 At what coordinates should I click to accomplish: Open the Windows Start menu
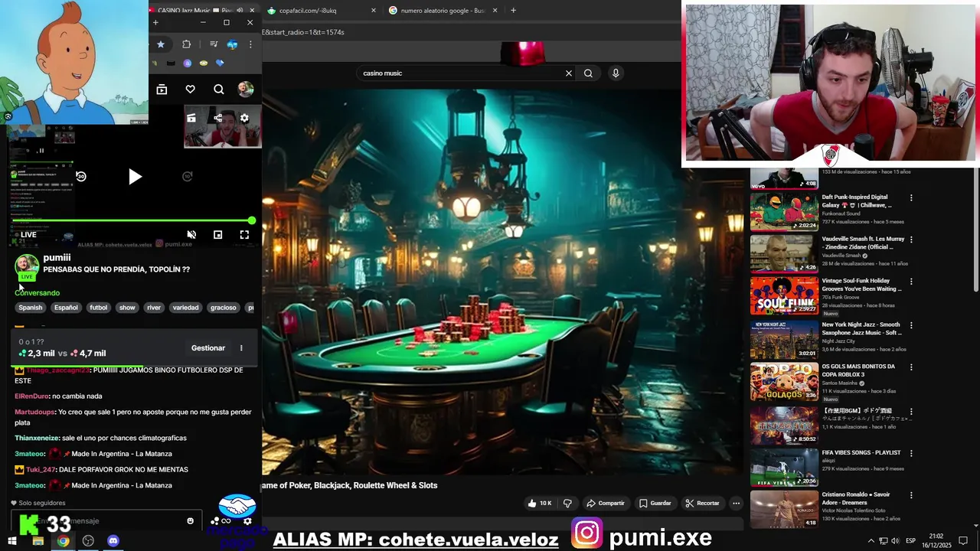(12, 541)
